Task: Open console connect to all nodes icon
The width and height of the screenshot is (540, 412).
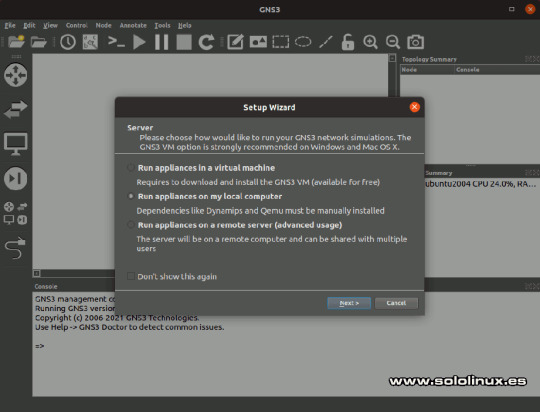Action: coord(116,42)
